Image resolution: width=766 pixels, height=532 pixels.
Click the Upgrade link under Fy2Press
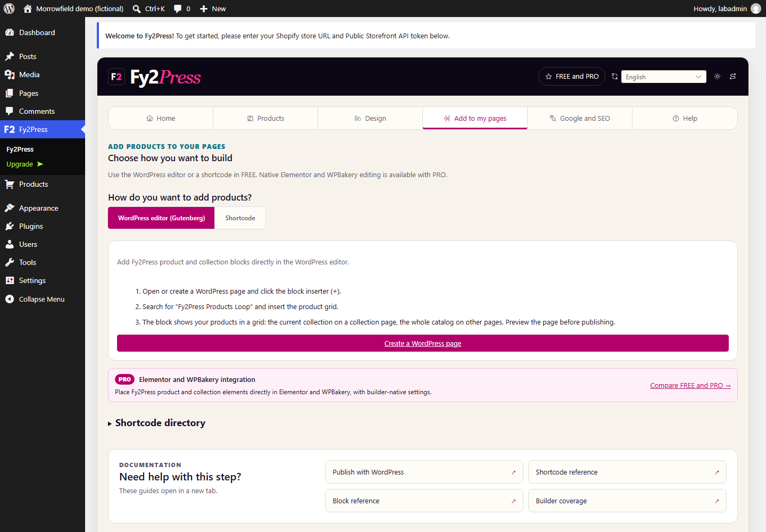[x=24, y=164]
